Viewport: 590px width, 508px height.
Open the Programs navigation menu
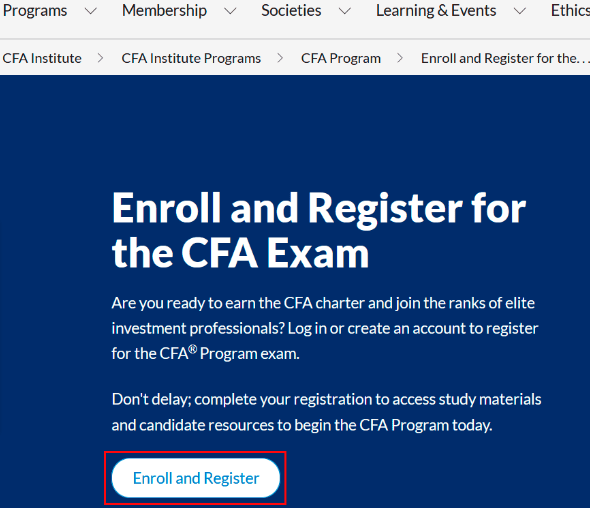35,11
